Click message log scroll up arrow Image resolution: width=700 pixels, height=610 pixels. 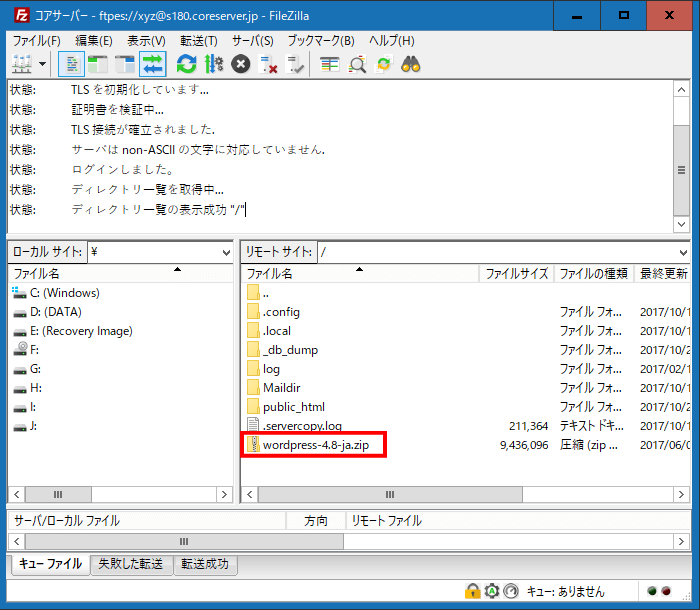(x=681, y=90)
